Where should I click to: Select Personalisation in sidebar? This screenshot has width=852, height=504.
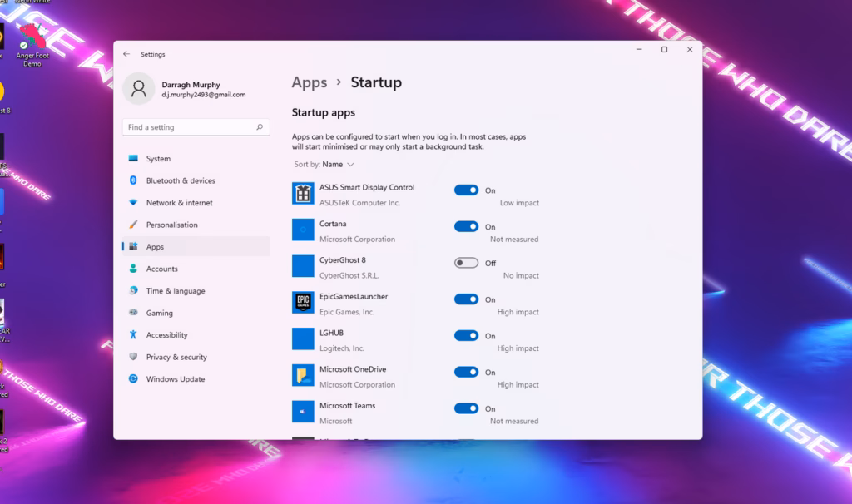pos(196,225)
